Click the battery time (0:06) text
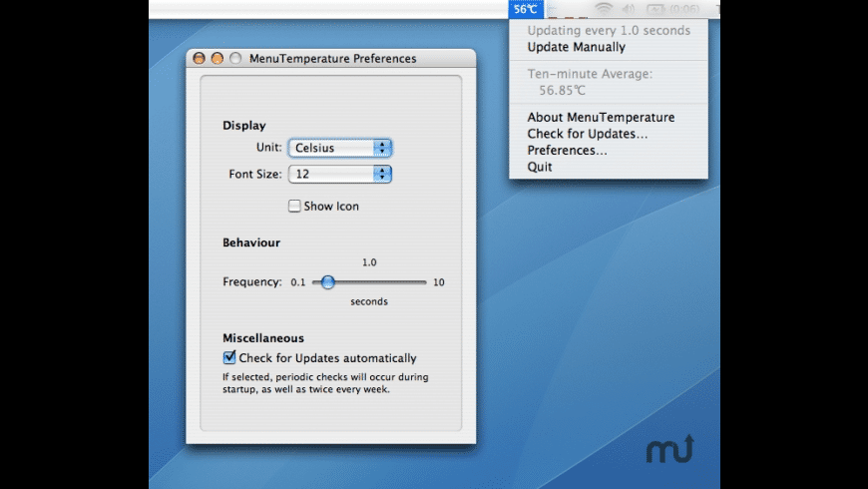Image resolution: width=868 pixels, height=489 pixels. coord(684,9)
